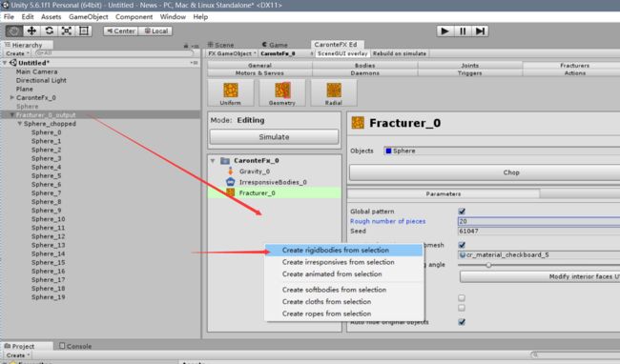
Task: Click the Hierarchy lock icon
Action: tap(186, 46)
